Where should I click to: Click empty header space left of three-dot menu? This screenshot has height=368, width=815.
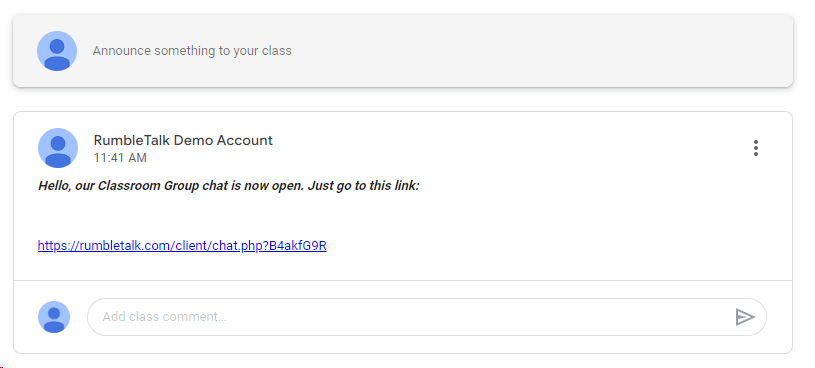click(x=509, y=148)
